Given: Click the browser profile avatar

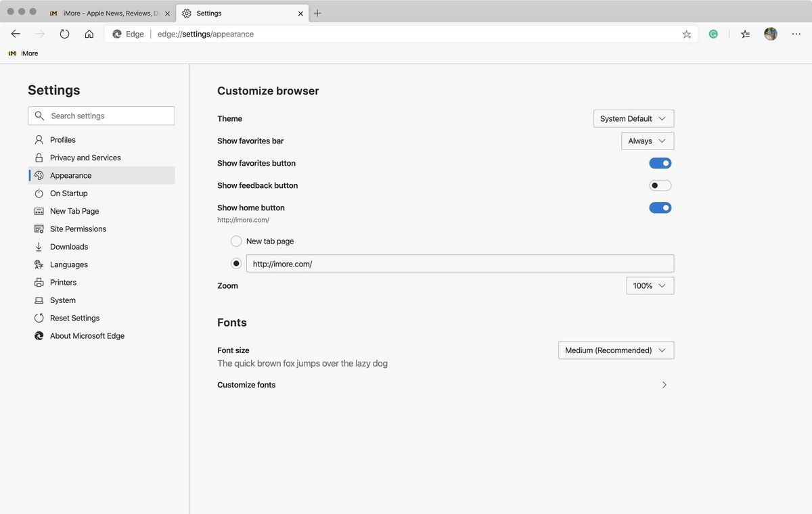Looking at the screenshot, I should [770, 33].
